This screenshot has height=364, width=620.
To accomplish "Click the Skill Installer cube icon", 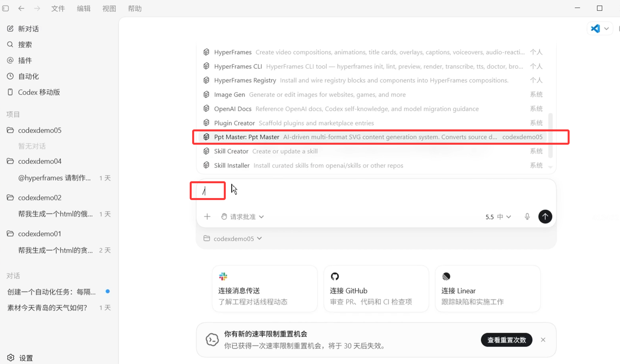I will [206, 165].
